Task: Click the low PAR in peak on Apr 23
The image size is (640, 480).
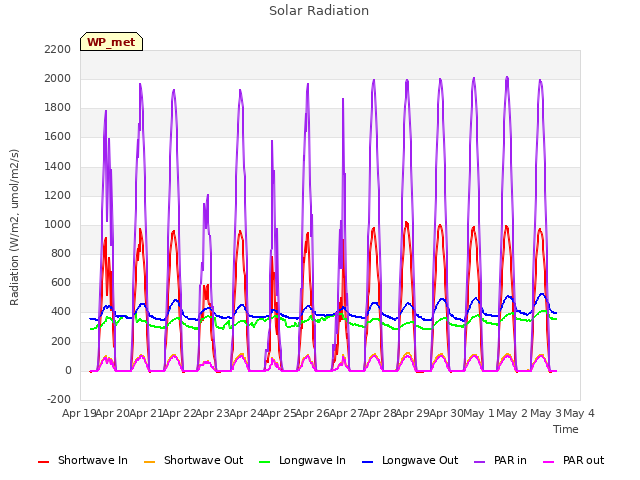Action: point(208,195)
